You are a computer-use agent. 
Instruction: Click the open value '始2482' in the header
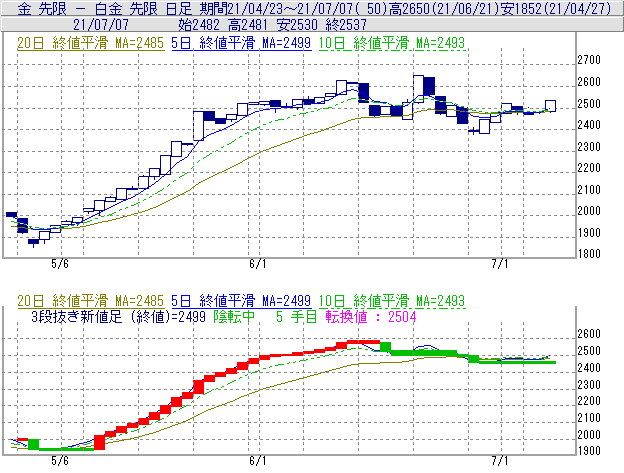[199, 25]
